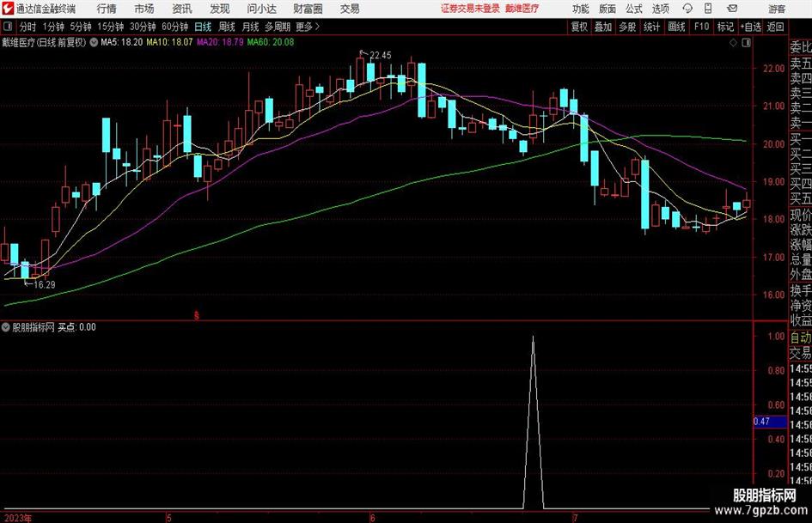Click the 2023年 date axis label

17,519
